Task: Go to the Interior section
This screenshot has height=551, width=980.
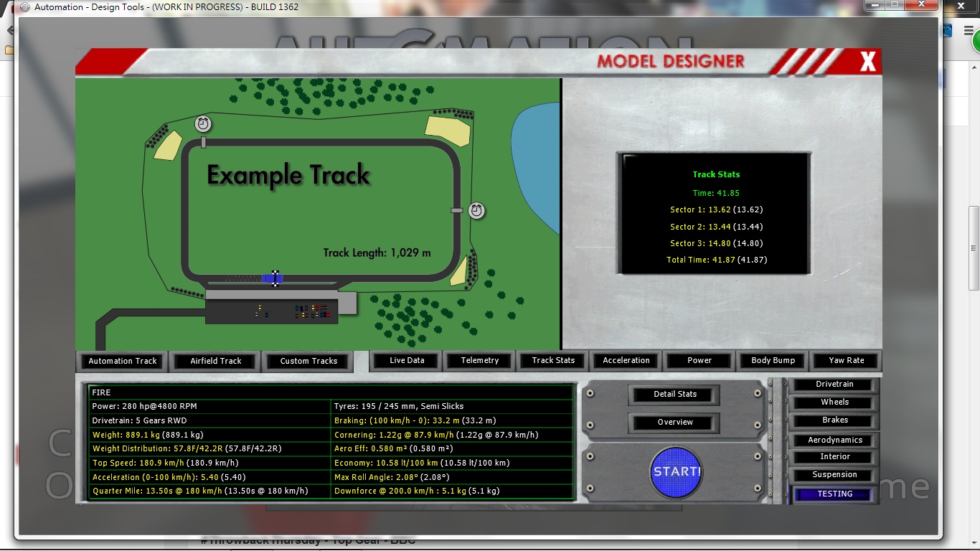Action: click(834, 457)
